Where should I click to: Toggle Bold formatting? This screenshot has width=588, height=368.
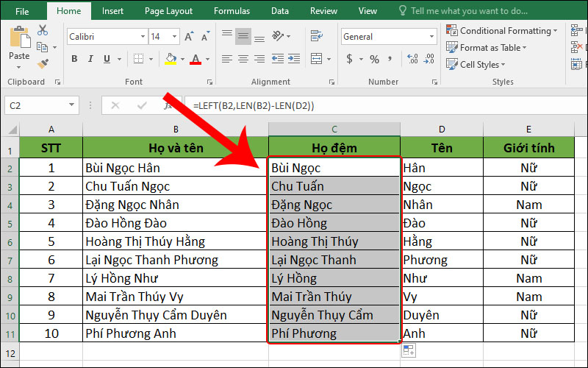pyautogui.click(x=74, y=59)
